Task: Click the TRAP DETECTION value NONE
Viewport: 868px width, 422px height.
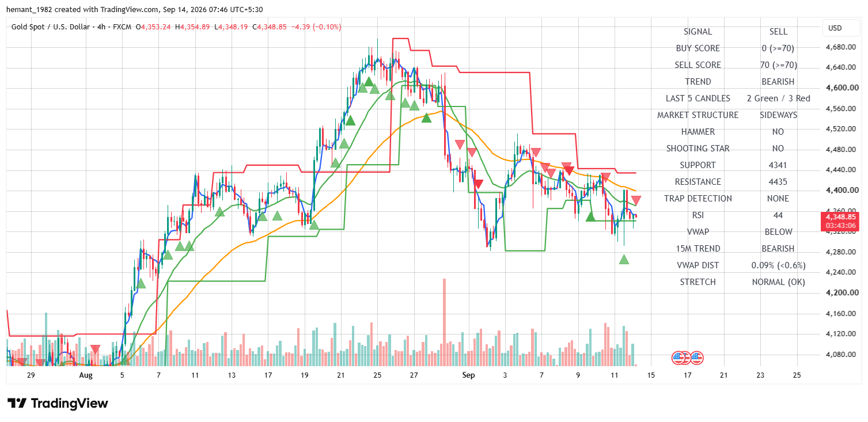Action: tap(778, 199)
